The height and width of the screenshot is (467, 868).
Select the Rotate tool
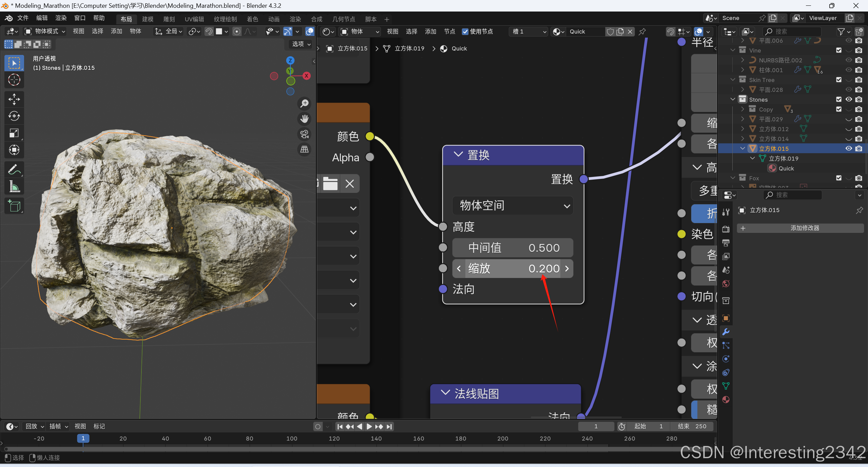coord(14,116)
